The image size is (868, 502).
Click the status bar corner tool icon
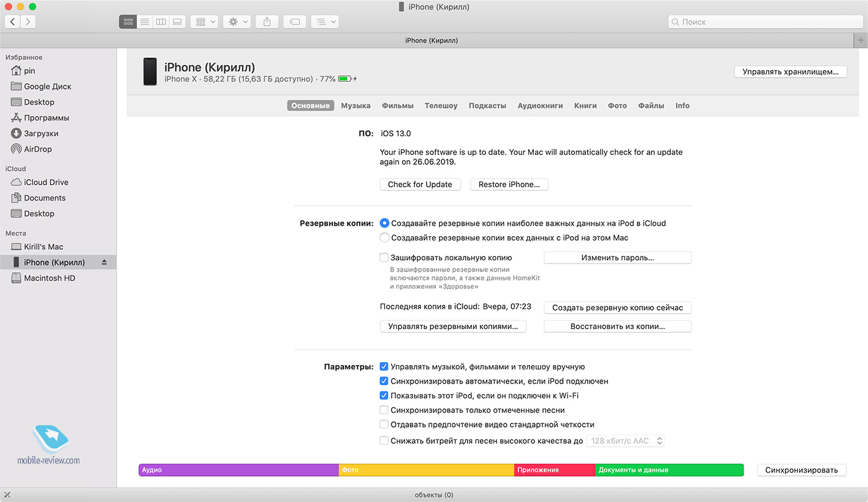click(x=7, y=495)
